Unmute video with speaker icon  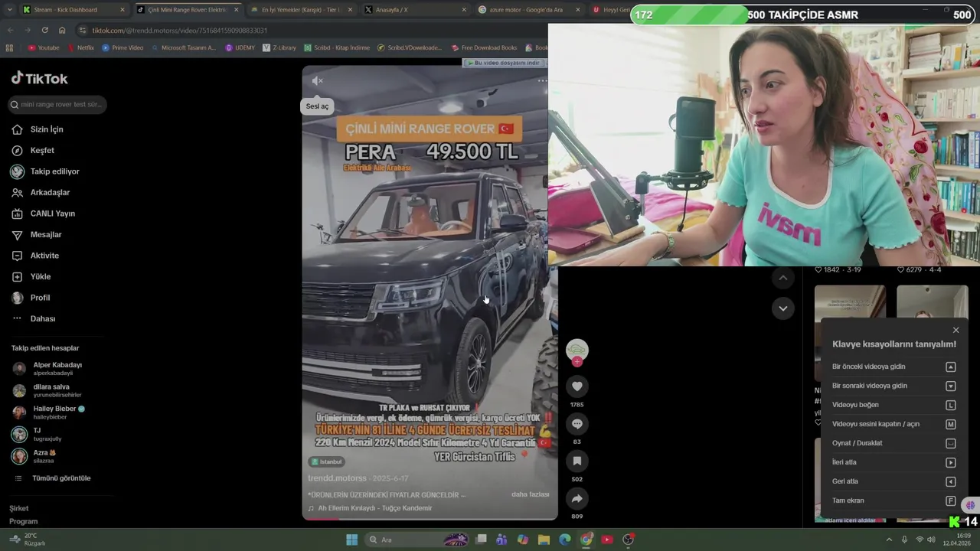[318, 80]
